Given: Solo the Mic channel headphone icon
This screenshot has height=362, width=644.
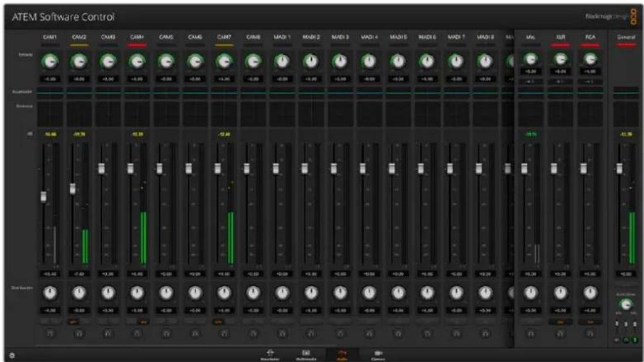Looking at the screenshot, I should 530,334.
